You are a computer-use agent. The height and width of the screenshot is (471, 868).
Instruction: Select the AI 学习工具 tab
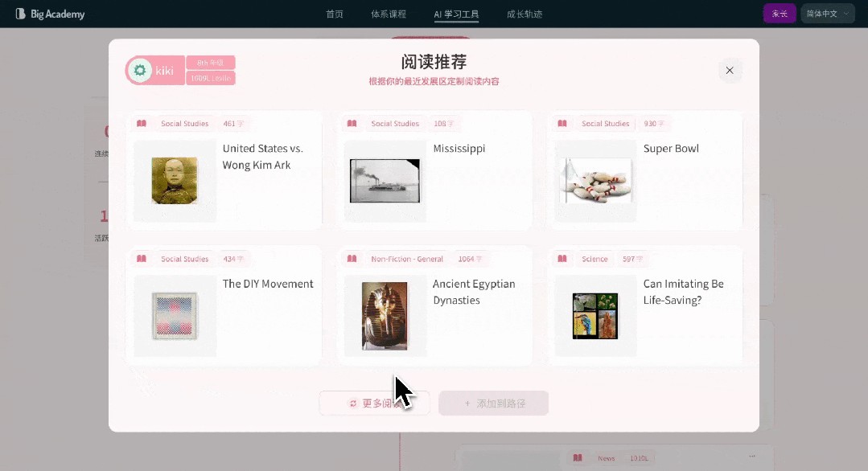[456, 14]
